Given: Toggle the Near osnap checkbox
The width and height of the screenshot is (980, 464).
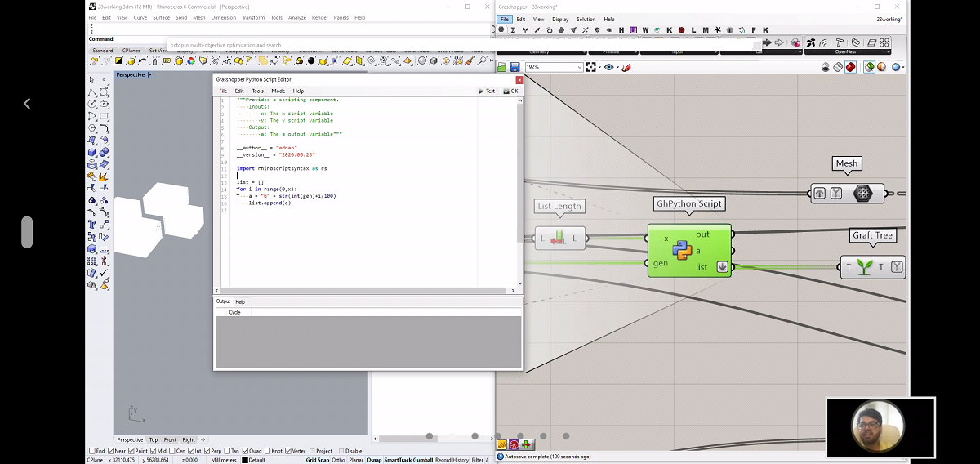Looking at the screenshot, I should coord(111,451).
